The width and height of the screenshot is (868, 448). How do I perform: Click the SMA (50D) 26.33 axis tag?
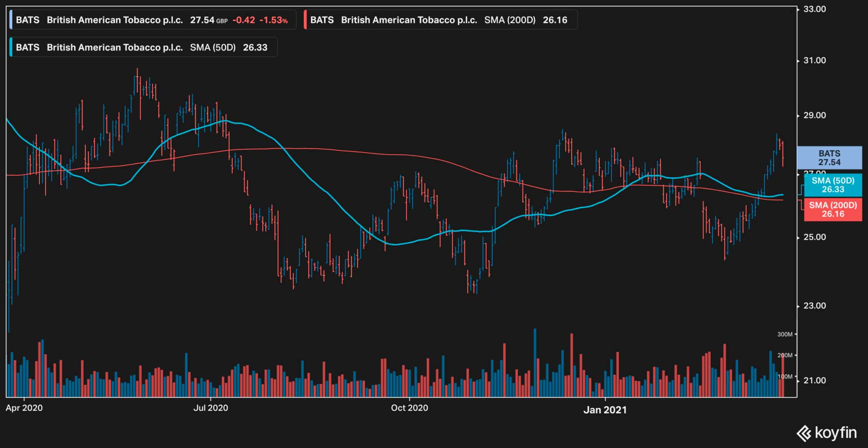[x=833, y=185]
